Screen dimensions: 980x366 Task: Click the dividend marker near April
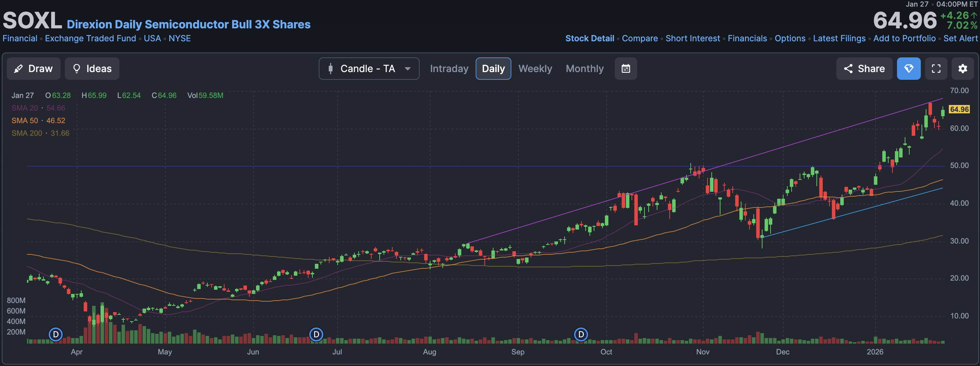56,335
